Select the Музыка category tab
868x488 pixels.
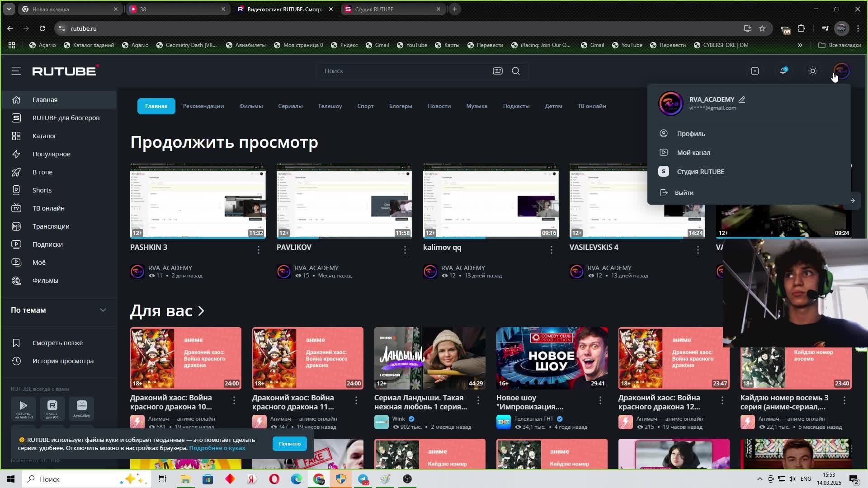pos(477,106)
